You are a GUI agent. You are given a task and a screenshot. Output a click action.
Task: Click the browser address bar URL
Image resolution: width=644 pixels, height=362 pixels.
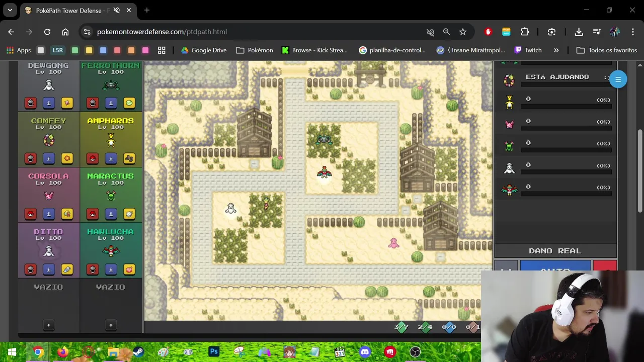click(x=162, y=32)
